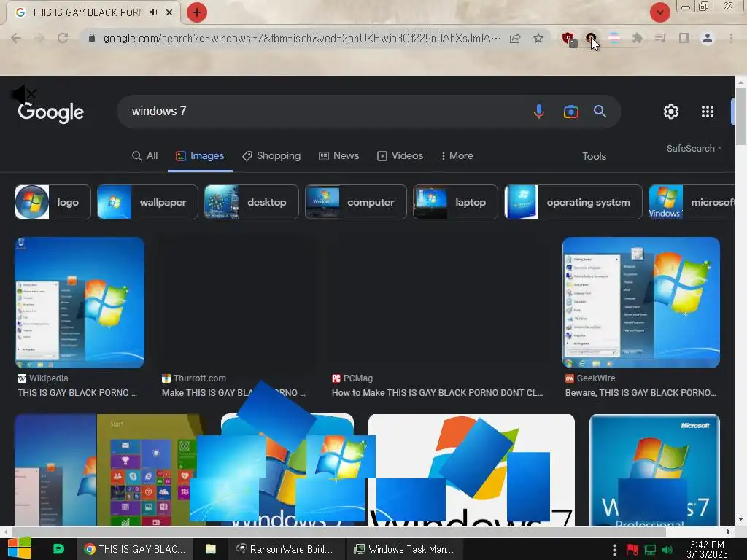Share this page icon in address bar
Viewport: 747px width, 560px height.
pyautogui.click(x=515, y=38)
